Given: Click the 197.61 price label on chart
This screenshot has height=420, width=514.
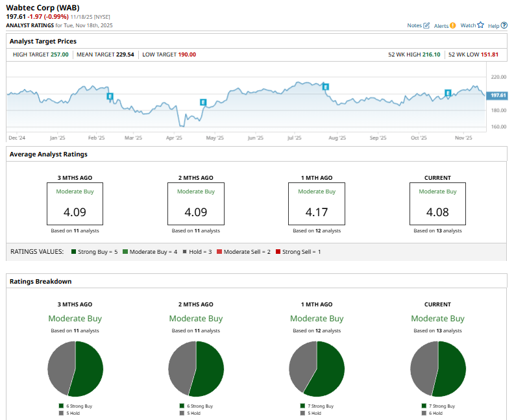Looking at the screenshot, I should 498,95.
